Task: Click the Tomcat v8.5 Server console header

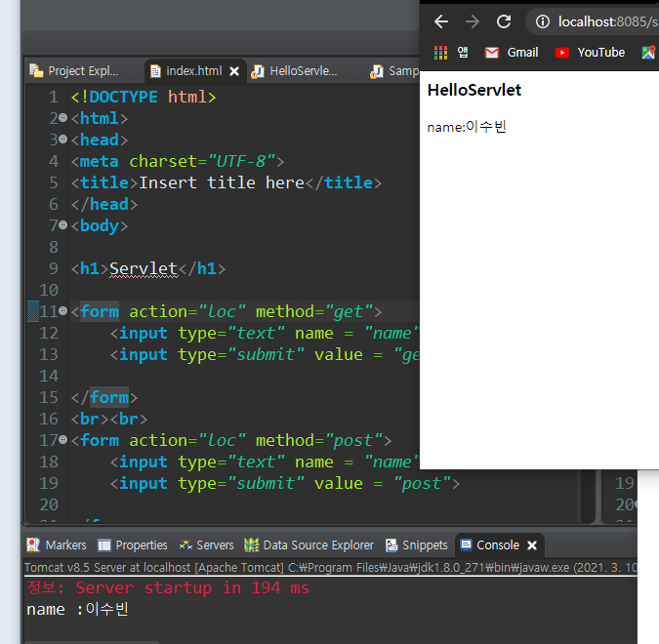Action: 331,568
